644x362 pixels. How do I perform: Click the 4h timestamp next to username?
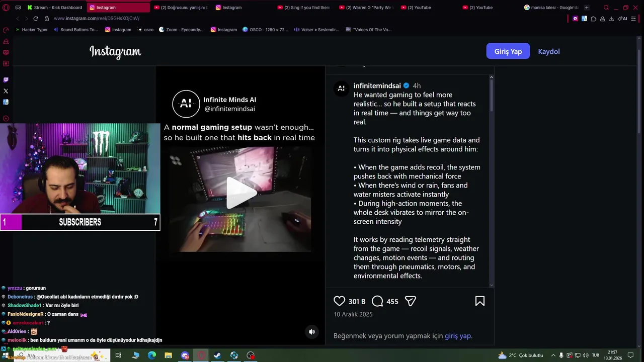[x=417, y=85]
